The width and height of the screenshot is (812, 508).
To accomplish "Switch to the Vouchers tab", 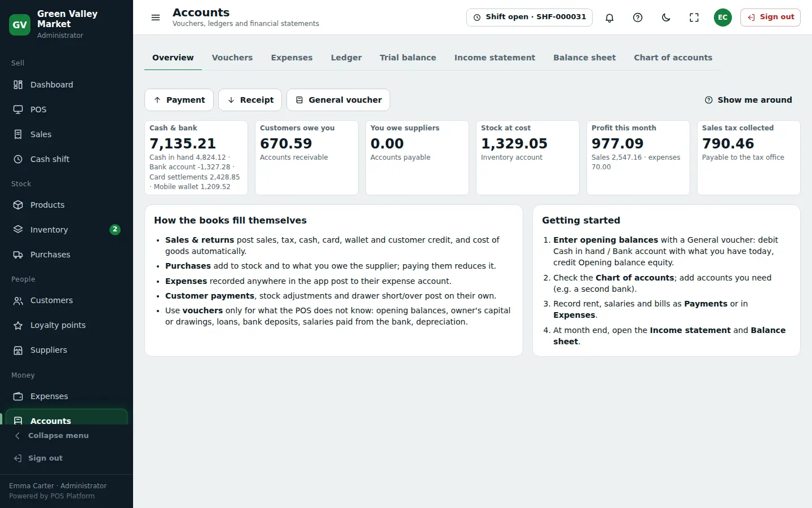I will pyautogui.click(x=232, y=58).
